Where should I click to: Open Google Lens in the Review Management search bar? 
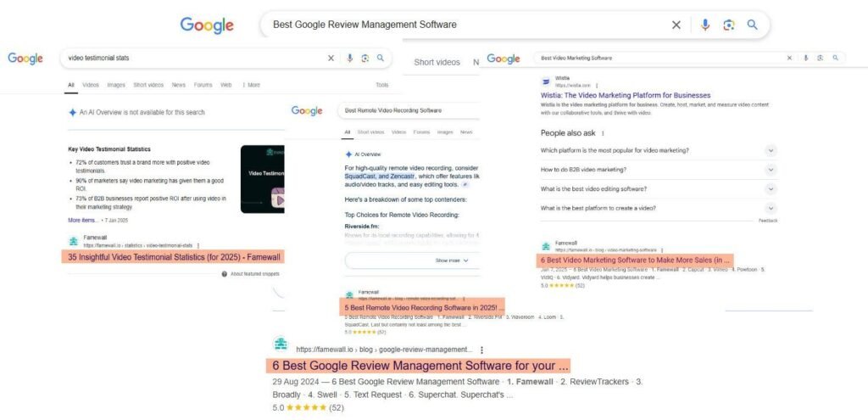pyautogui.click(x=728, y=25)
